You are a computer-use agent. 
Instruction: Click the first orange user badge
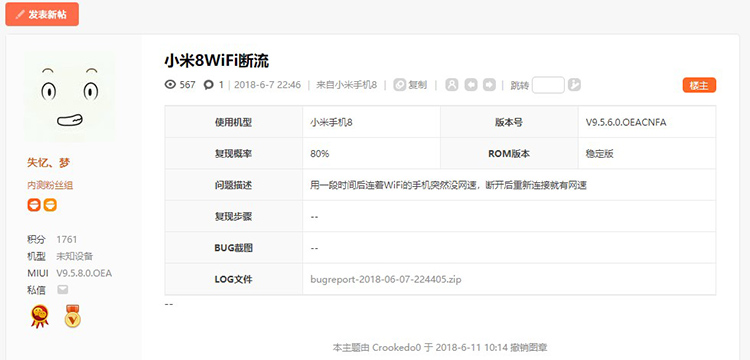pyautogui.click(x=34, y=205)
